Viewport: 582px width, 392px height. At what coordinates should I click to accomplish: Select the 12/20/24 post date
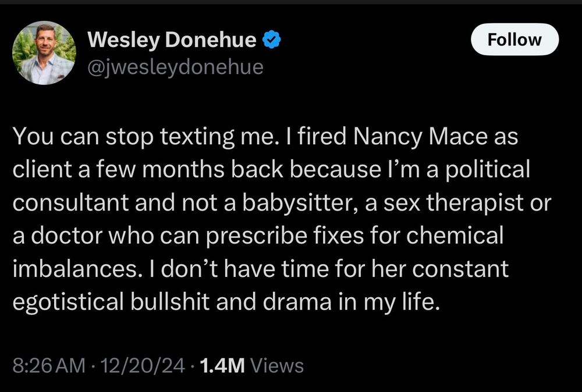pyautogui.click(x=142, y=366)
